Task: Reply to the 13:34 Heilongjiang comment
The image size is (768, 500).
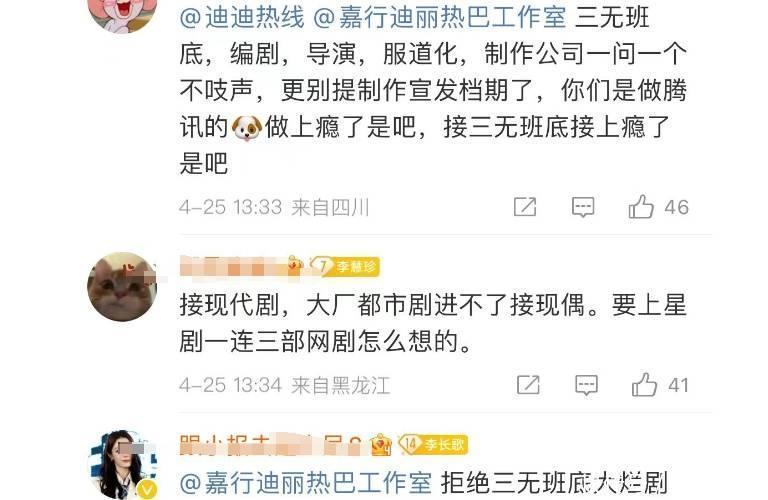Action: coord(586,385)
